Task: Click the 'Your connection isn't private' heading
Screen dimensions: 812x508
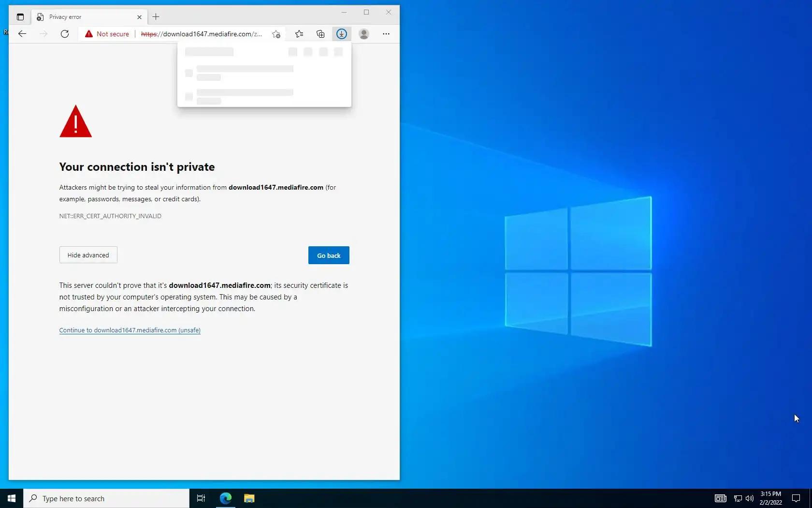Action: (x=137, y=167)
